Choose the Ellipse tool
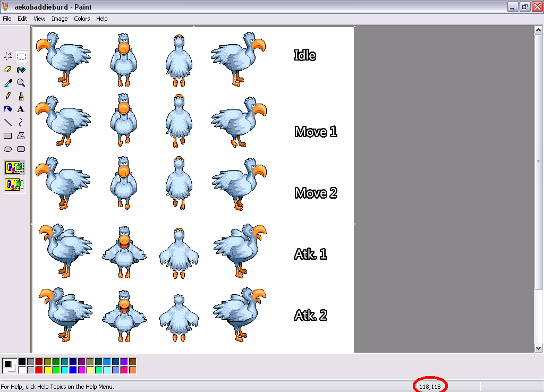 (8, 149)
